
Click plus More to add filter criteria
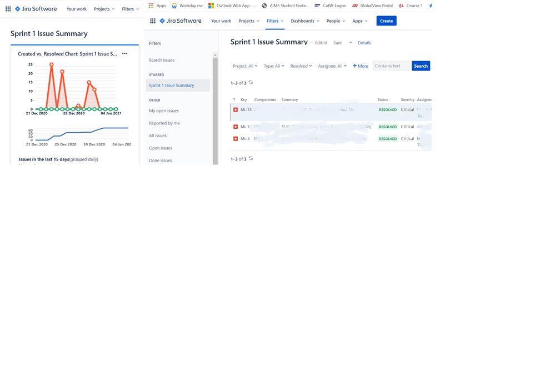coord(361,66)
